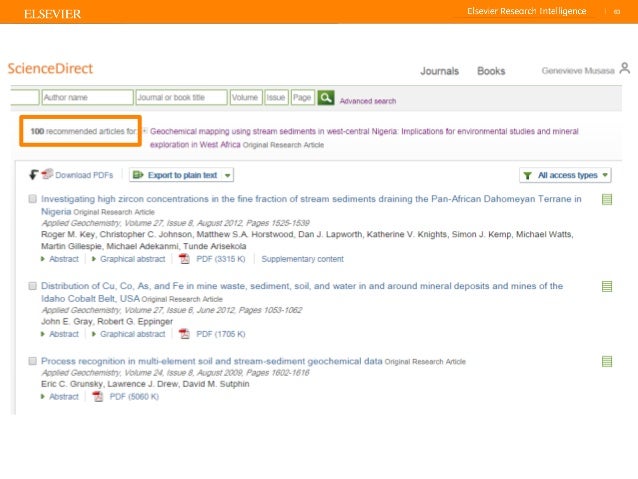This screenshot has height=479, width=638.
Task: Click the ScienceDirect logo
Action: coord(50,68)
